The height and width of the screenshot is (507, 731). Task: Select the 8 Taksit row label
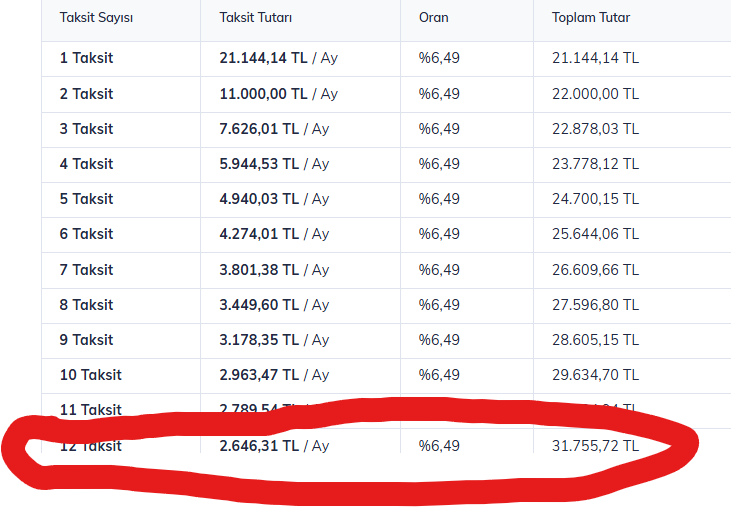(86, 305)
